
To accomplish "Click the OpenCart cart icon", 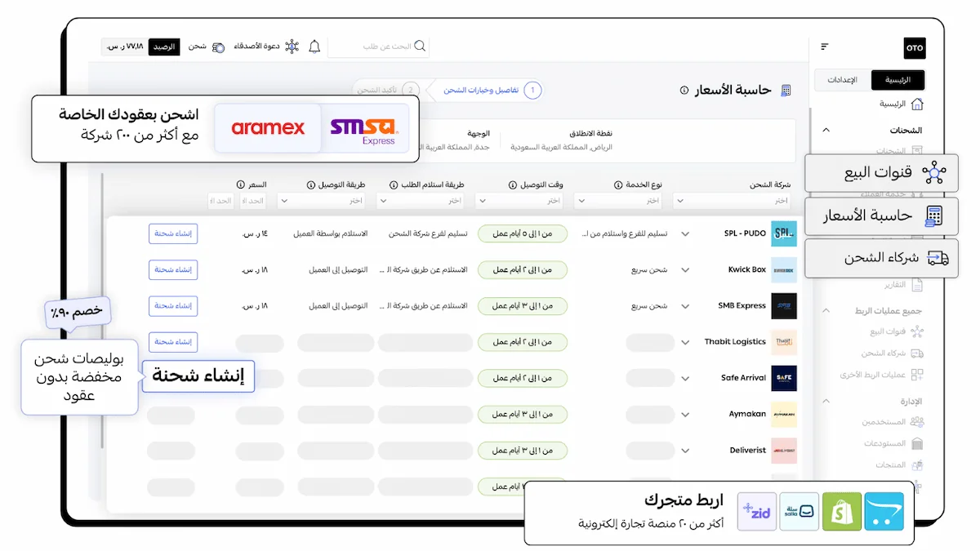I will tap(884, 512).
